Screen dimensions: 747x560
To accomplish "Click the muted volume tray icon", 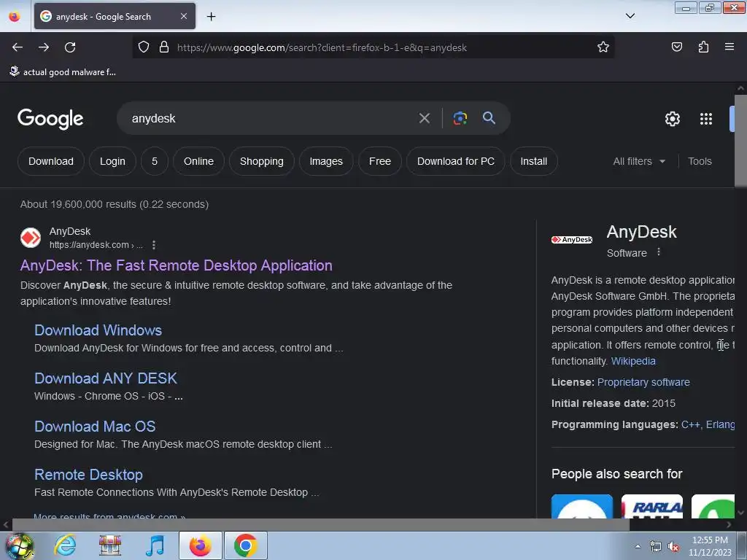I will click(673, 547).
